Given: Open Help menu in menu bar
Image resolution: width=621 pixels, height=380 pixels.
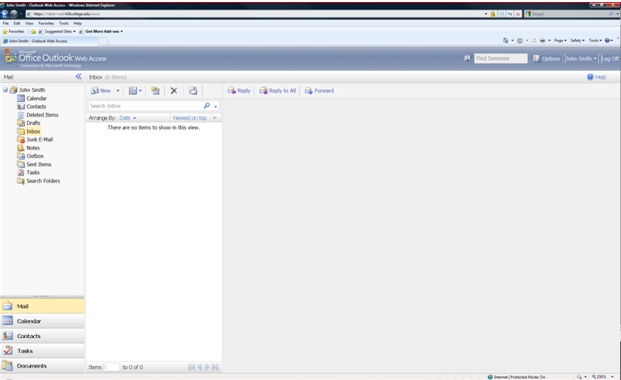Looking at the screenshot, I should (77, 23).
